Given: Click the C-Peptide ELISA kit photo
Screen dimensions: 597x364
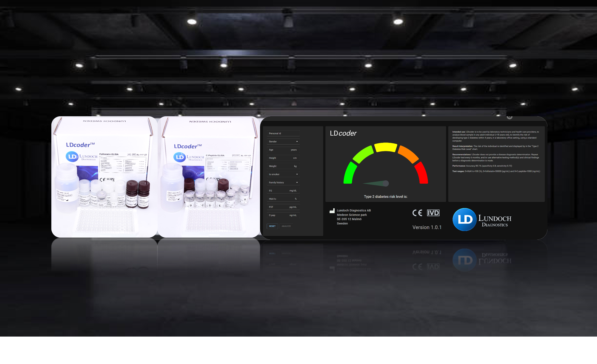Looking at the screenshot, I should [209, 177].
